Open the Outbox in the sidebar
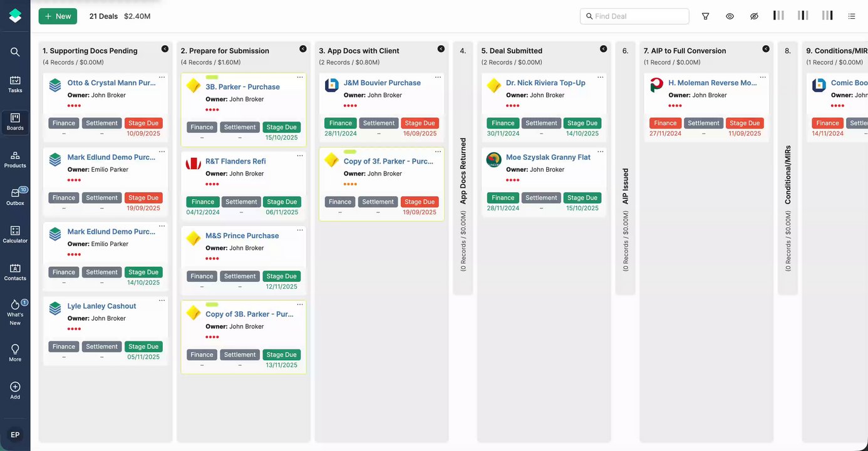868x451 pixels. (x=15, y=197)
